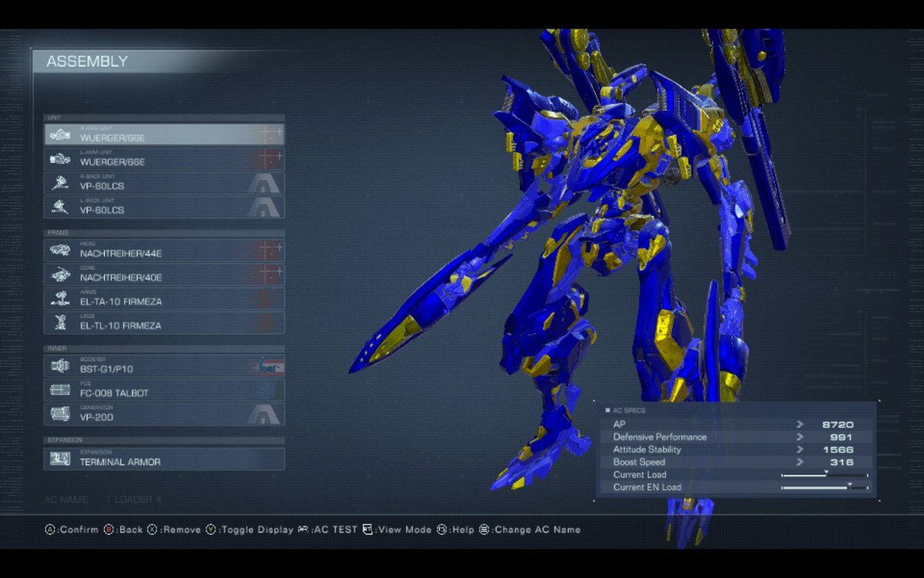This screenshot has width=924, height=578.
Task: Click the Core part icon
Action: coord(60,274)
